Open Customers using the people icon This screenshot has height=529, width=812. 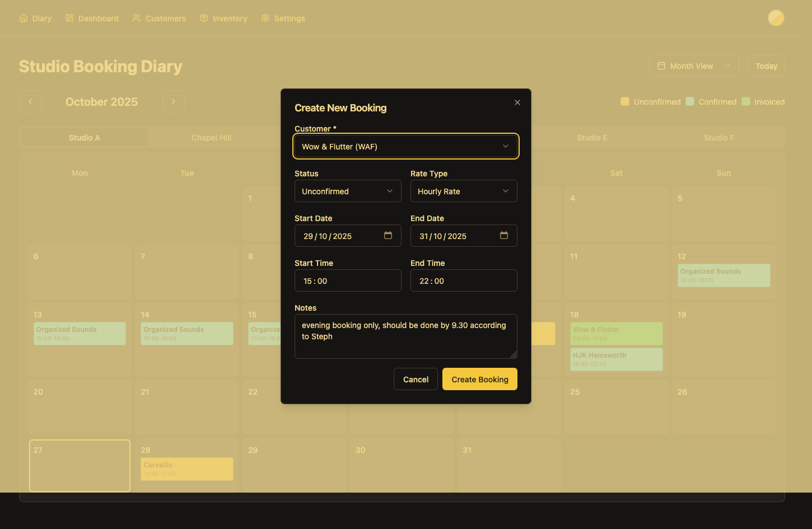click(x=136, y=18)
